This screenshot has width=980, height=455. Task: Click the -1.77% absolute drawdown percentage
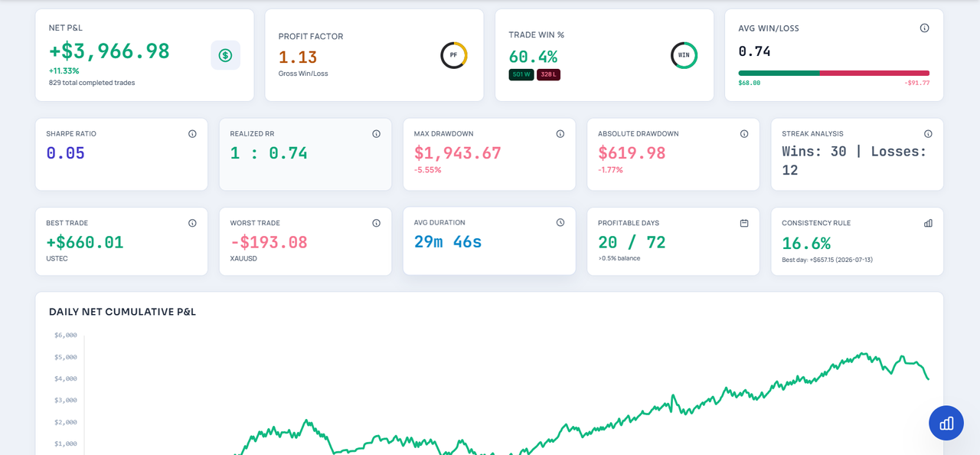[x=611, y=170]
